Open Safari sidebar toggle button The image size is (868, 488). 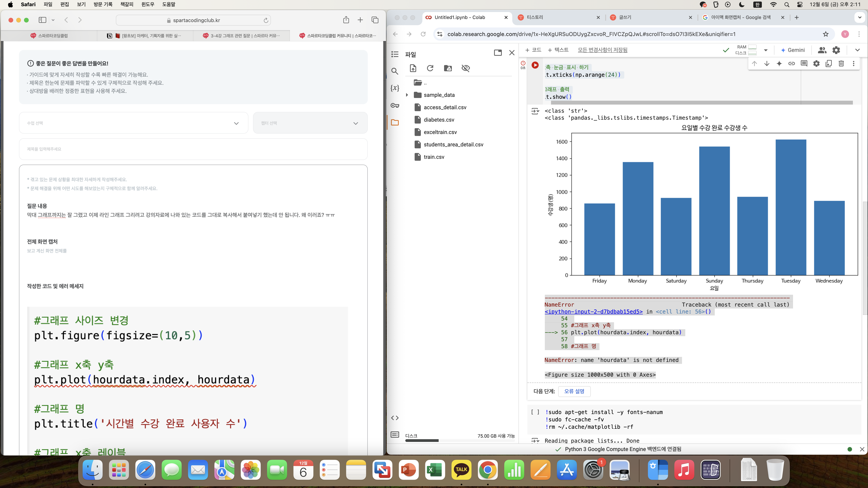coord(42,20)
